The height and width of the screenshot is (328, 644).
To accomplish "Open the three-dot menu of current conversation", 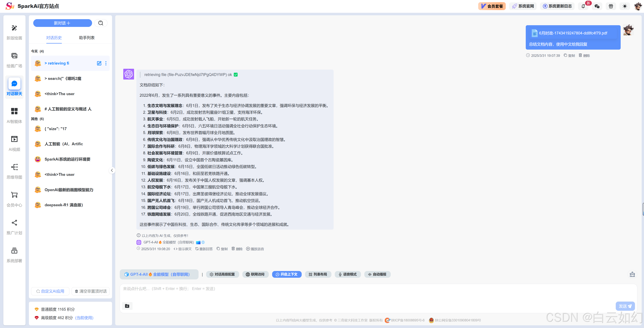I will [x=106, y=63].
